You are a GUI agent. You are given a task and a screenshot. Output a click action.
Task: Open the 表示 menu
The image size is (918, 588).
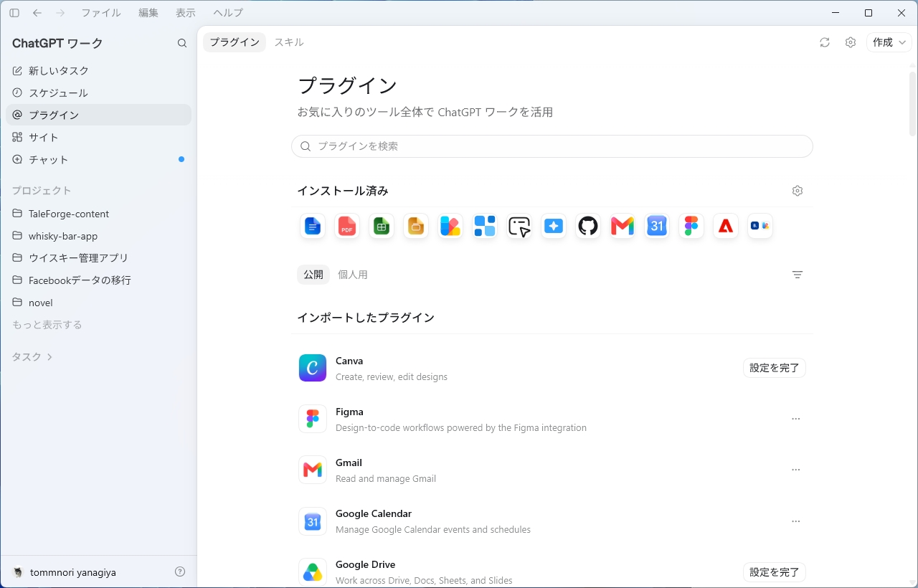click(x=186, y=13)
